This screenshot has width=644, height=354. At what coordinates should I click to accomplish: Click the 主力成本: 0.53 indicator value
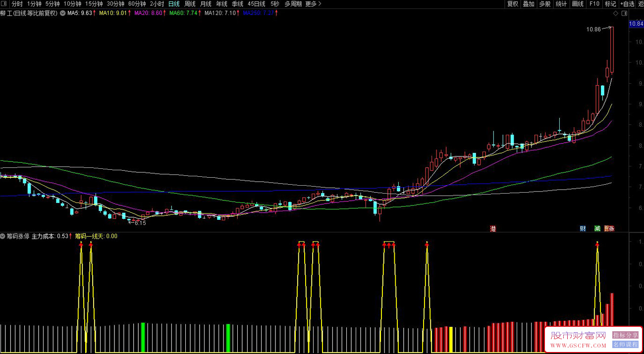50,236
